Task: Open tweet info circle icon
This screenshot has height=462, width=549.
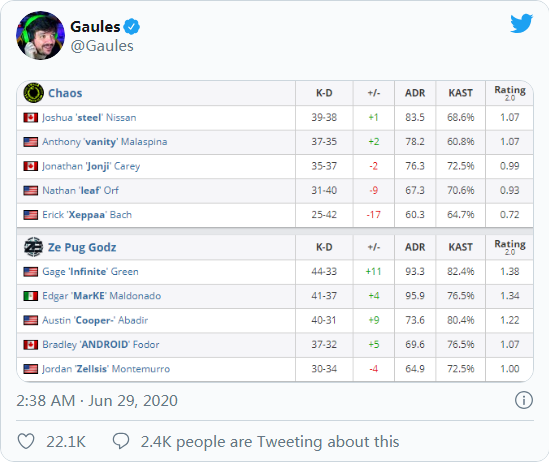Action: [524, 400]
